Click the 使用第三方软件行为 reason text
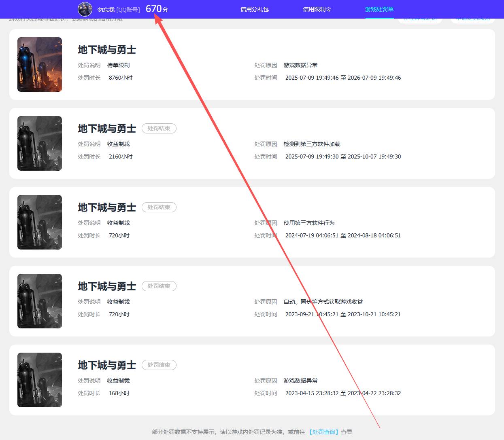Screen dimensions: 504x440 tap(309, 223)
